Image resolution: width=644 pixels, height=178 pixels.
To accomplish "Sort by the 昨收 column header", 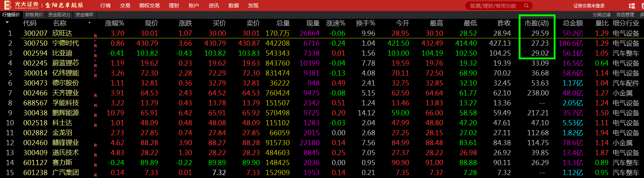I will click(x=504, y=23).
